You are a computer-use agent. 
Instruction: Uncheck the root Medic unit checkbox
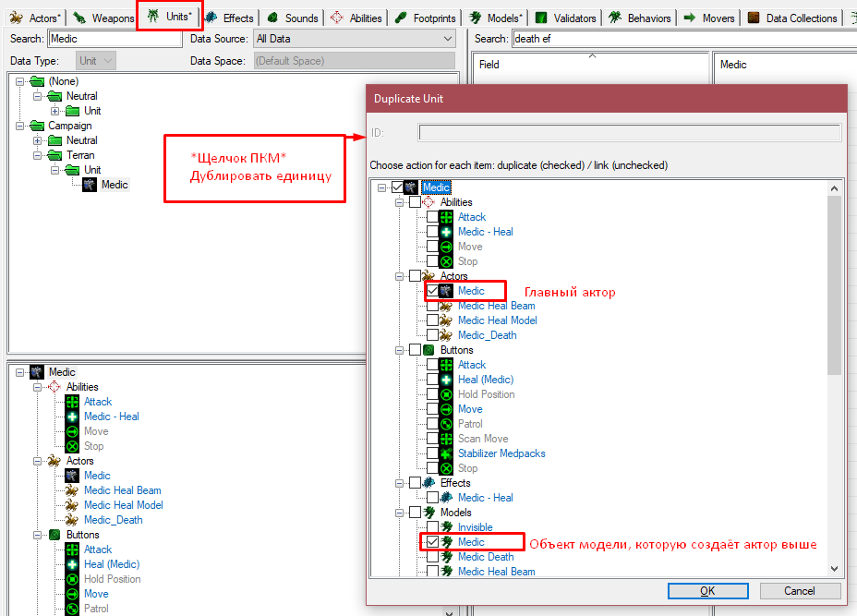[397, 187]
